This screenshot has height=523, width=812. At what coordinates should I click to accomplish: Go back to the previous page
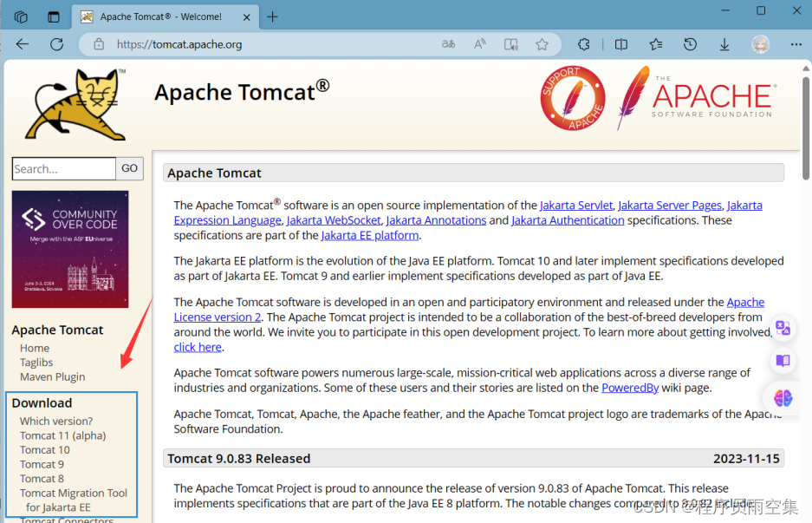click(x=23, y=44)
